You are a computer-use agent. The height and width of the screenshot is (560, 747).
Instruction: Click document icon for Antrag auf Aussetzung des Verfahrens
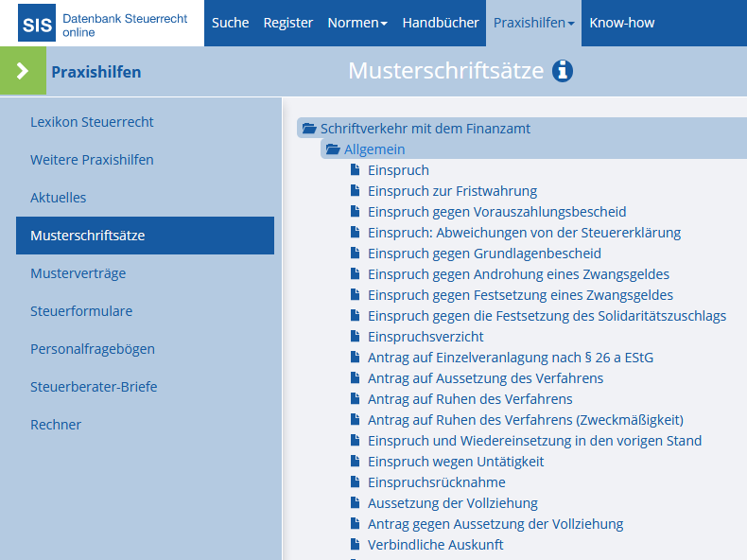pyautogui.click(x=355, y=378)
